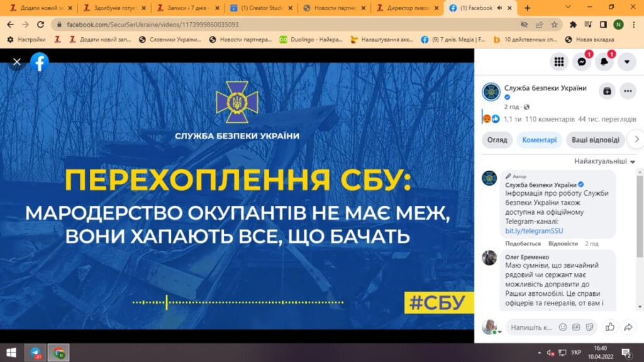This screenshot has width=644, height=362.
Task: Click the audio waveform progress bar
Action: [x=238, y=302]
